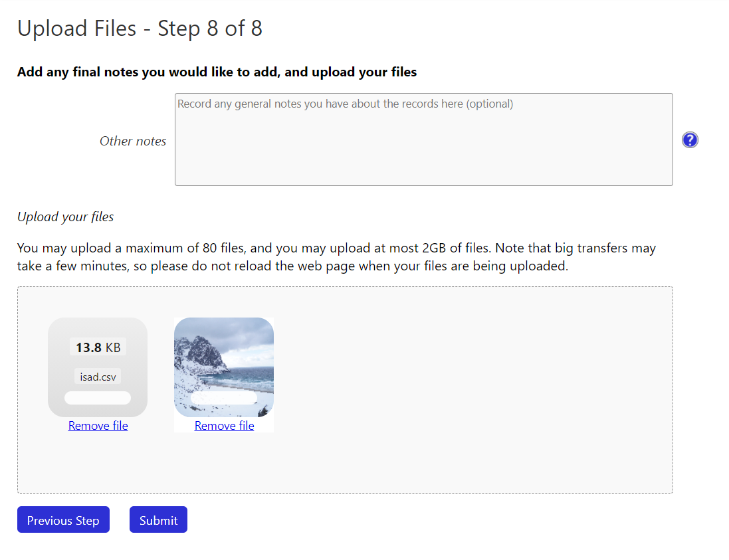Remove the isad.csv file
This screenshot has height=560, width=729.
[x=98, y=426]
